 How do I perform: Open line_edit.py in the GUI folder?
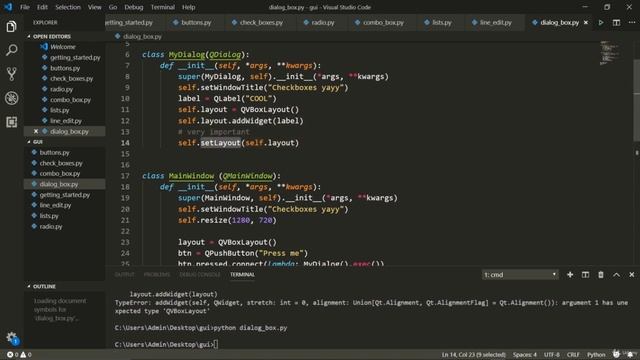click(55, 205)
